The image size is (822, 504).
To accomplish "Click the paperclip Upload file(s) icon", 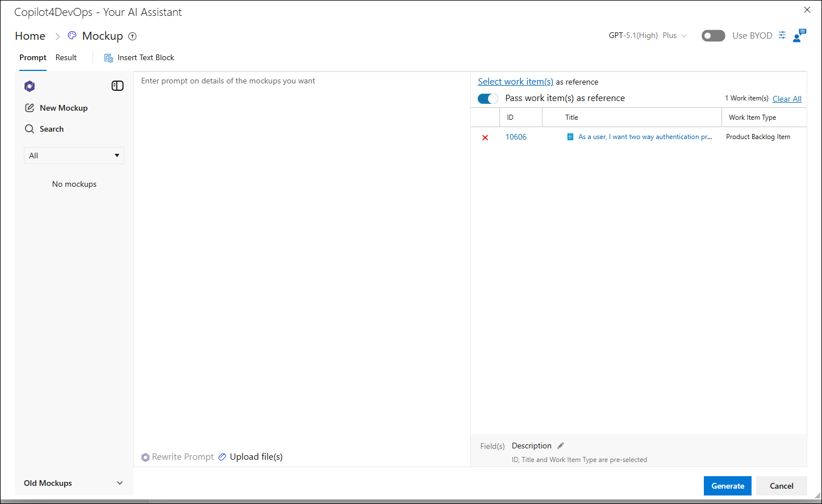I will [222, 457].
